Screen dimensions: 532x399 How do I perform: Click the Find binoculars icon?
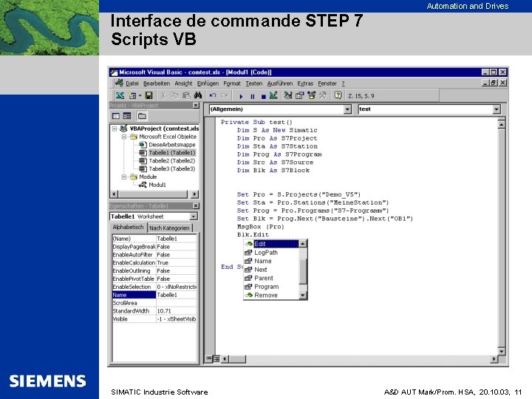pyautogui.click(x=198, y=95)
